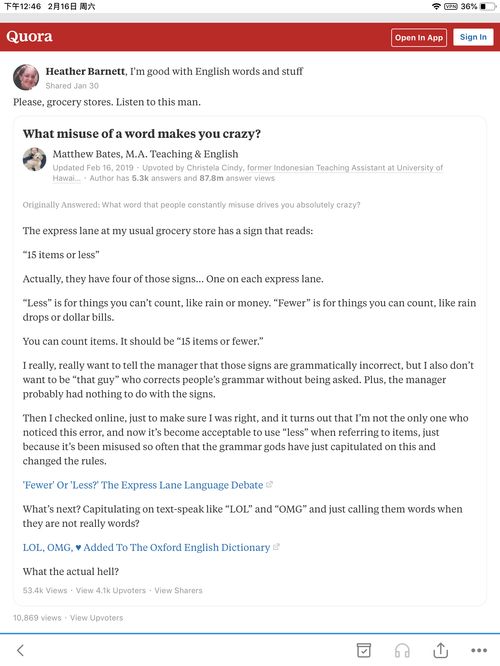
Task: Click Heather Barnett author name
Action: (x=85, y=71)
